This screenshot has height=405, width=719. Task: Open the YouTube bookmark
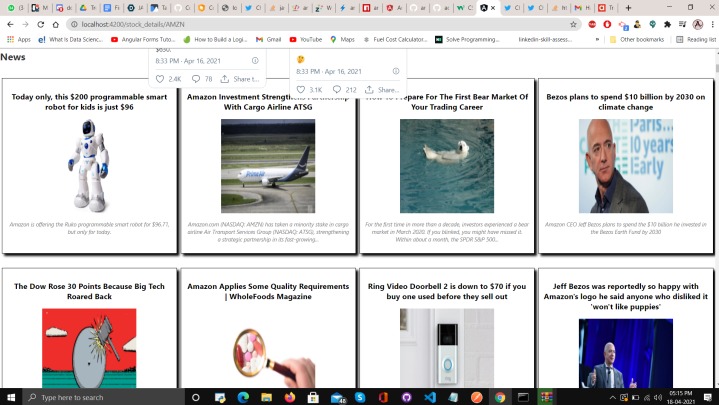tap(305, 39)
